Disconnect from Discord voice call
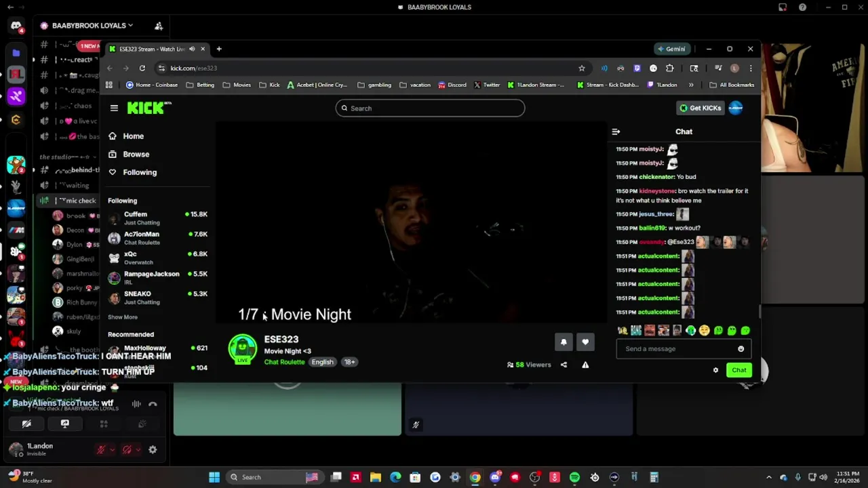Viewport: 868px width, 488px height. pyautogui.click(x=153, y=404)
